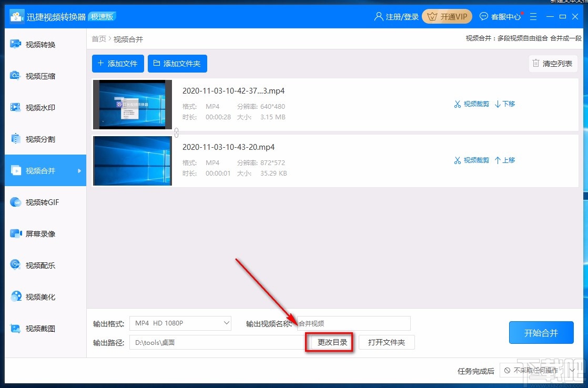The width and height of the screenshot is (588, 388).
Task: Click the 视频压缩 icon
Action: (x=15, y=76)
